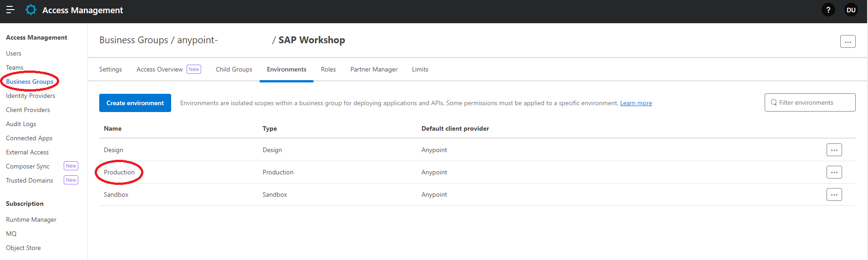Click the Sandbox type cell

tap(275, 194)
